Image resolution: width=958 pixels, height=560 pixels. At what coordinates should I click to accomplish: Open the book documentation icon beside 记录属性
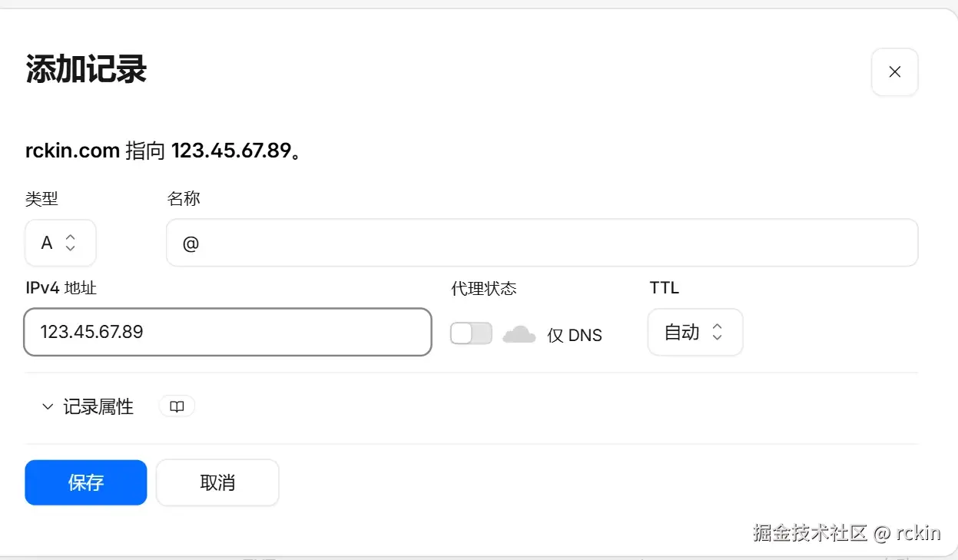[x=177, y=406]
